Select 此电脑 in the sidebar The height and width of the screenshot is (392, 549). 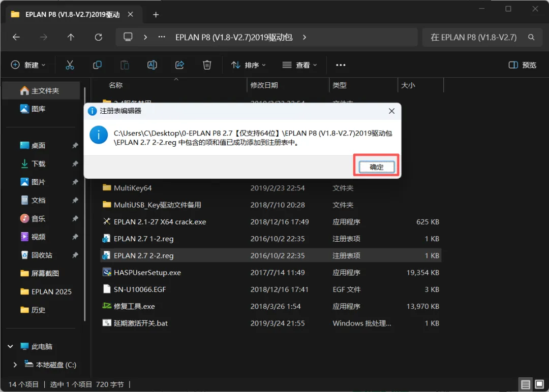point(41,346)
